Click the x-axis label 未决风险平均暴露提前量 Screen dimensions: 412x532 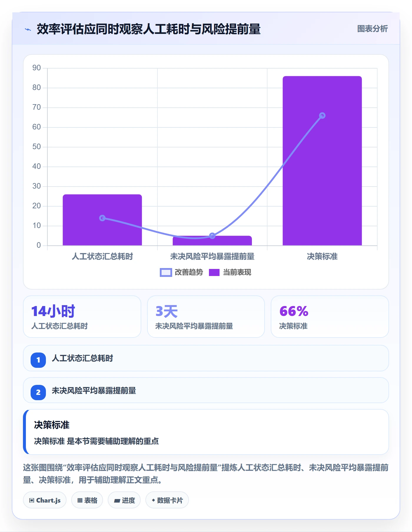coord(212,257)
